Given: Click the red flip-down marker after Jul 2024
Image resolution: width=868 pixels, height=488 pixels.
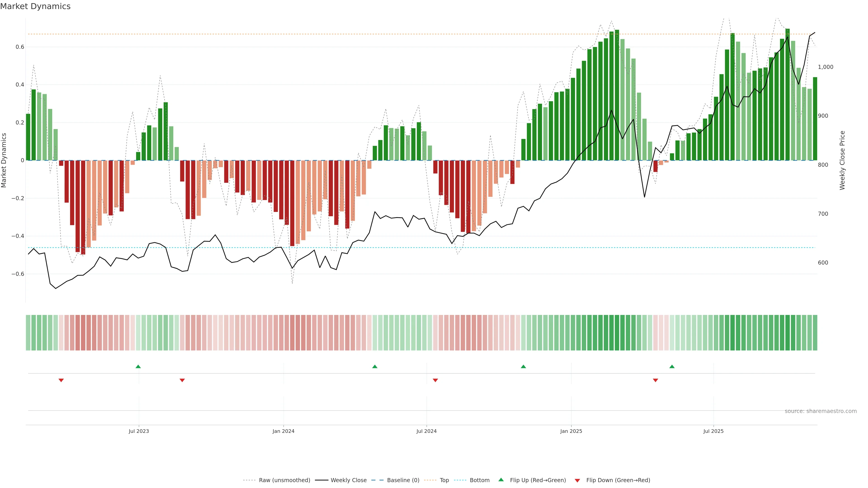Looking at the screenshot, I should 435,380.
